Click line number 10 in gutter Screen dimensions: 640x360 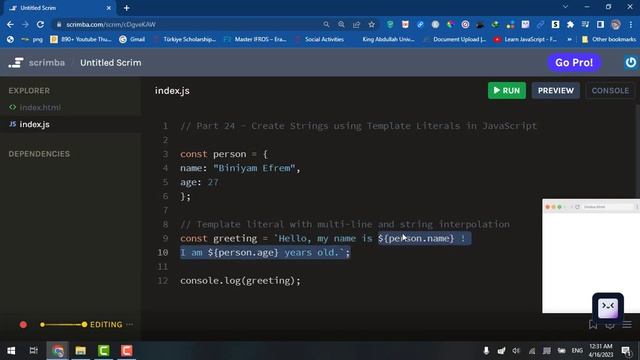[162, 252]
